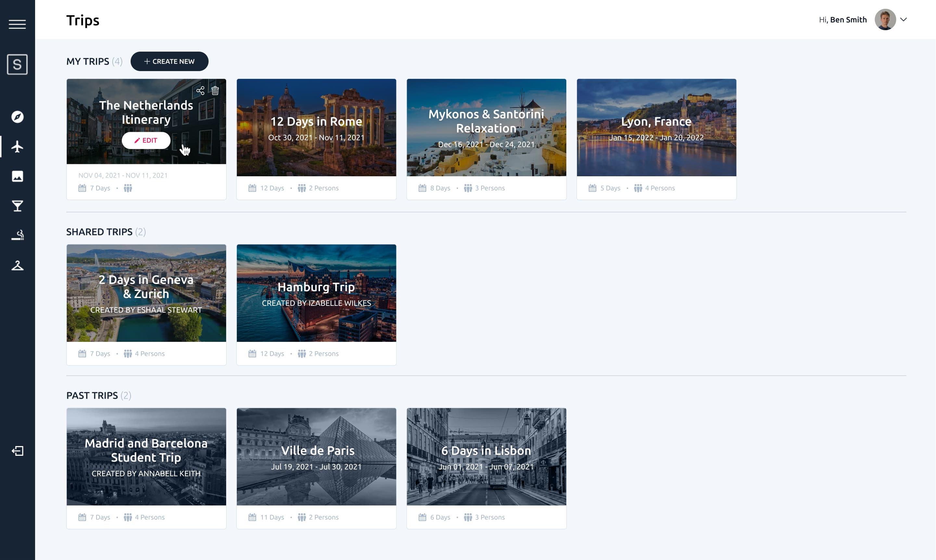Click the logout icon in the sidebar

point(17,451)
